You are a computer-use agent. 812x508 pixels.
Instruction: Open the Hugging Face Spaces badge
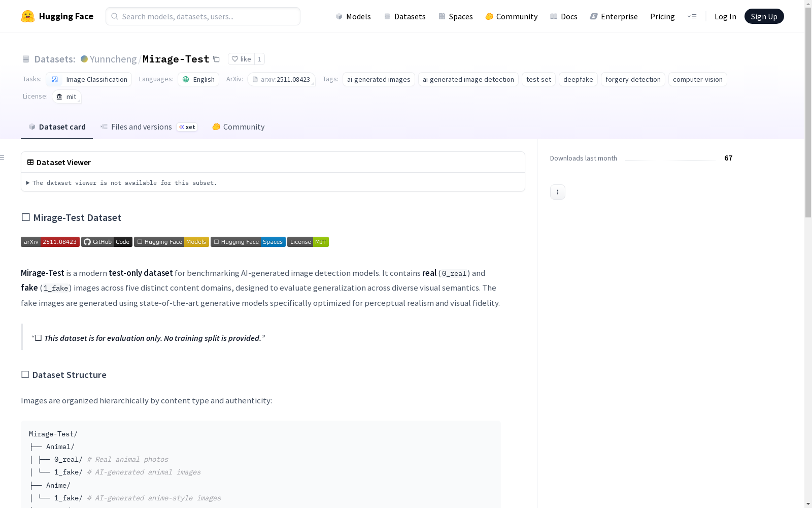[248, 242]
